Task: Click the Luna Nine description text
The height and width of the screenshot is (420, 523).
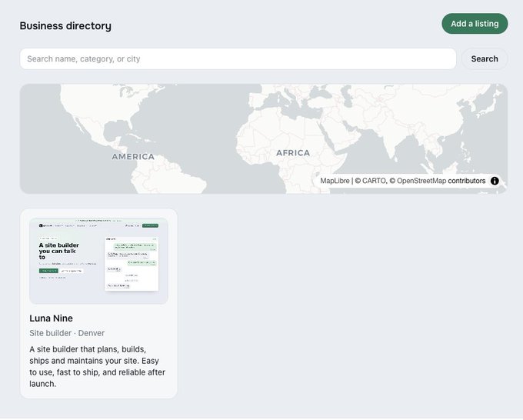Action: click(98, 366)
